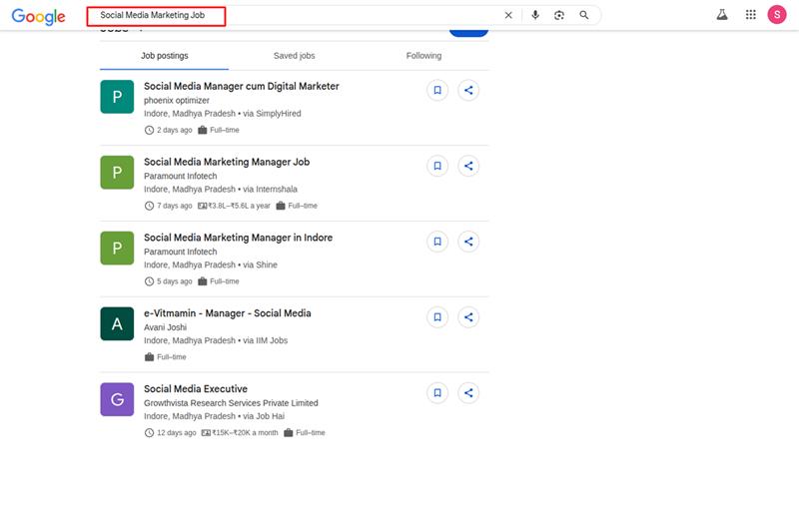799x532 pixels.
Task: Click the via Shine location line
Action: (211, 265)
